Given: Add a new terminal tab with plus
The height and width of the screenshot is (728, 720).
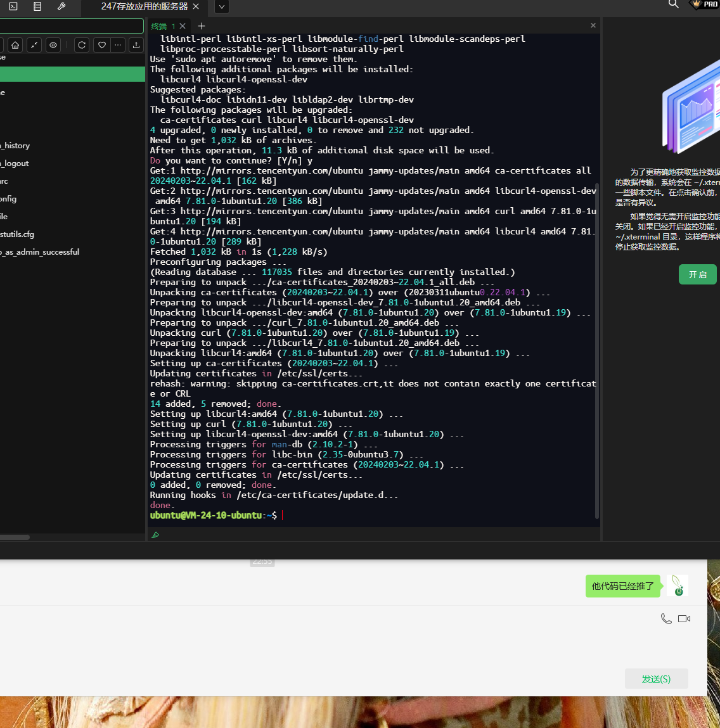Looking at the screenshot, I should [202, 26].
